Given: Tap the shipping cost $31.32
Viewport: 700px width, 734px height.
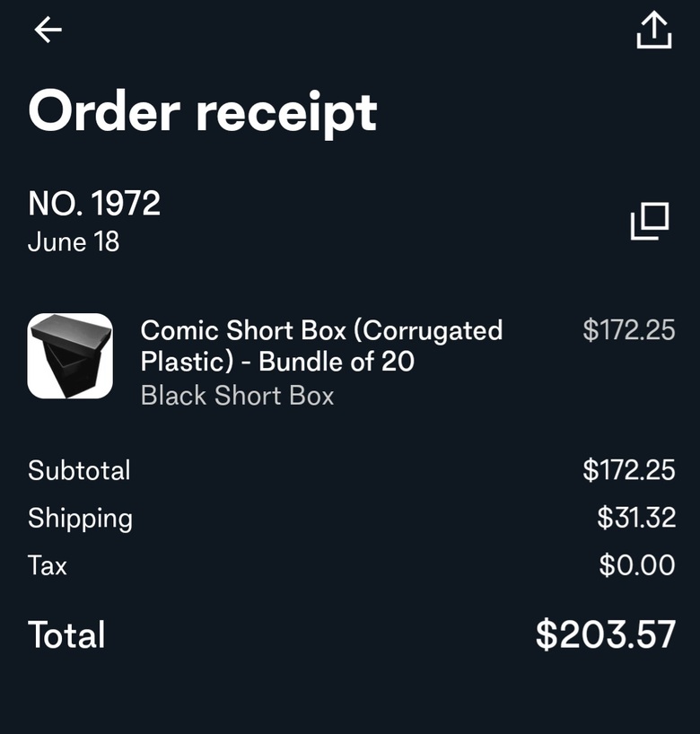Looking at the screenshot, I should click(636, 517).
